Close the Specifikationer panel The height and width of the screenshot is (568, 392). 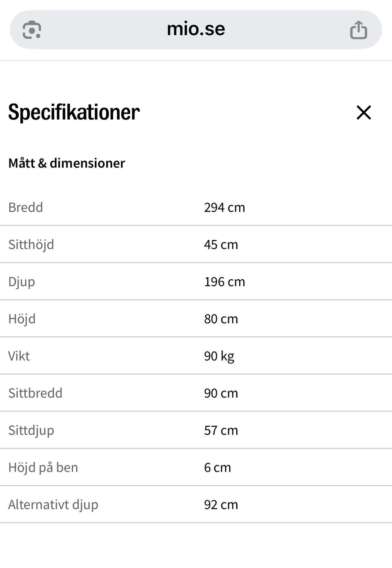click(363, 113)
